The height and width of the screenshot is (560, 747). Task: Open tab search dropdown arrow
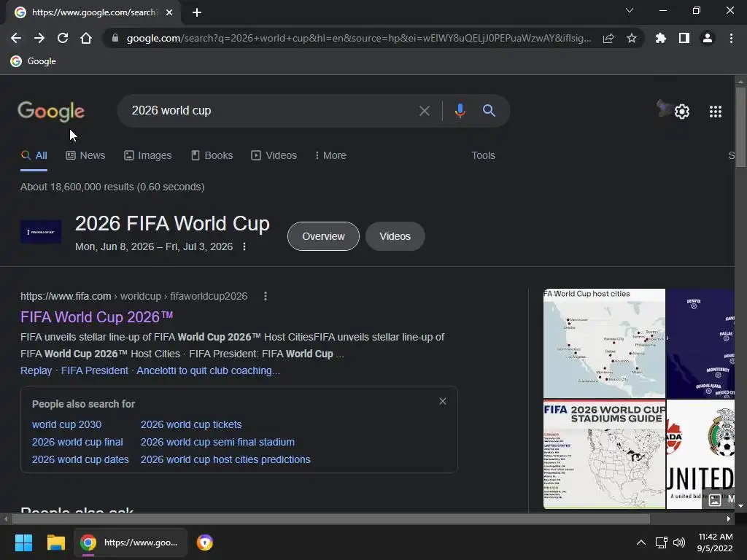pyautogui.click(x=630, y=10)
